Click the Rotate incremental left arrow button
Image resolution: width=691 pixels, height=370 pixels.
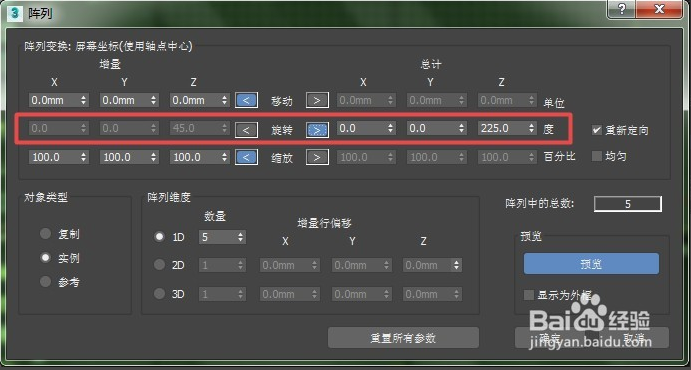[246, 130]
